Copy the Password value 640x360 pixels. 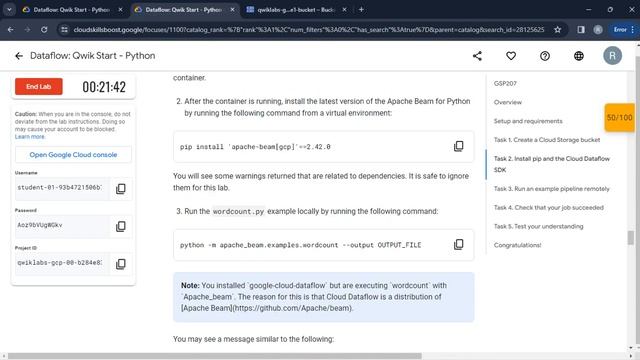pos(120,226)
